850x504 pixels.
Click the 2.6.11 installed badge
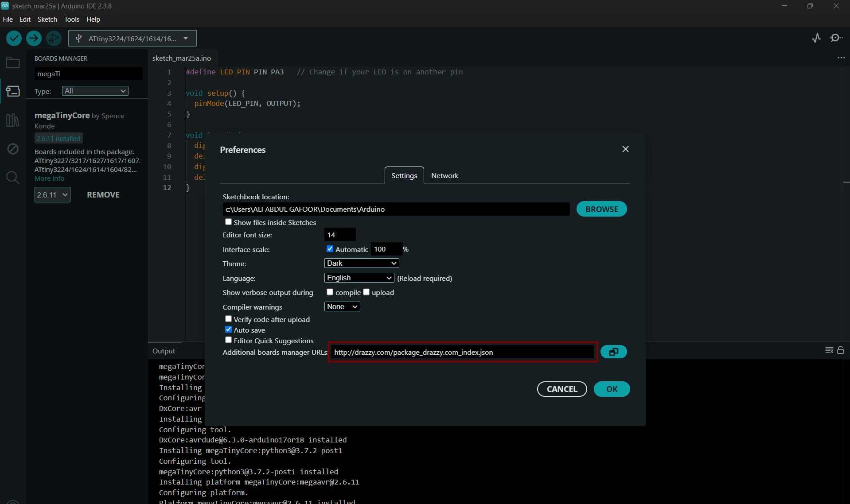coord(58,139)
